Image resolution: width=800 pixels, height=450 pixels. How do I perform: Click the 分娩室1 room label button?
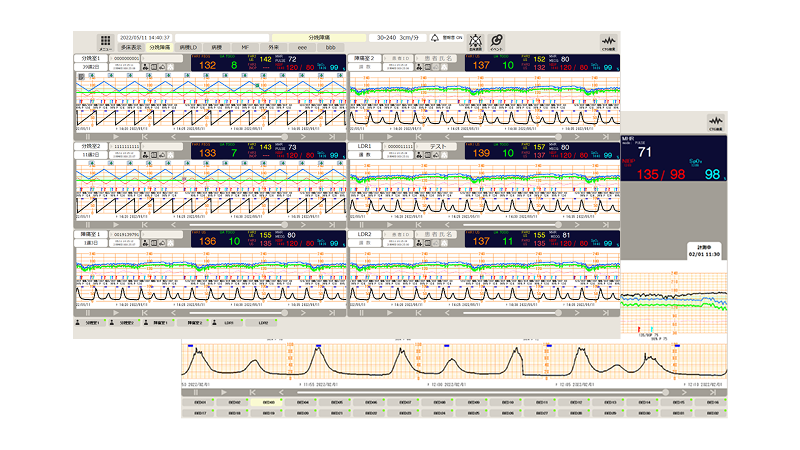click(91, 59)
